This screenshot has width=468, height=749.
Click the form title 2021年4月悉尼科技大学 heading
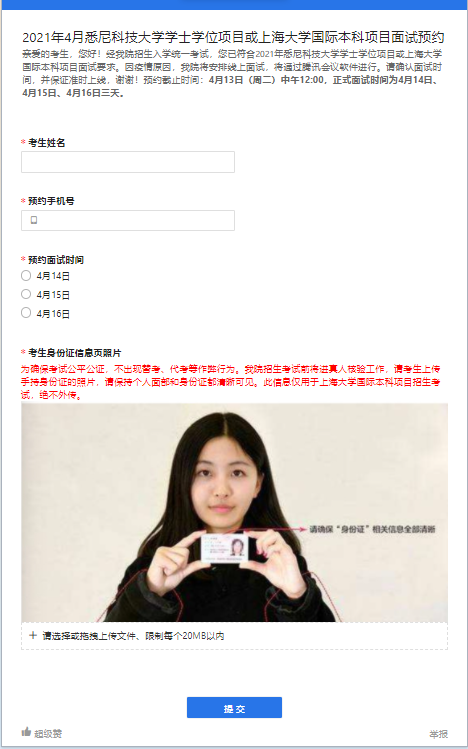click(233, 37)
